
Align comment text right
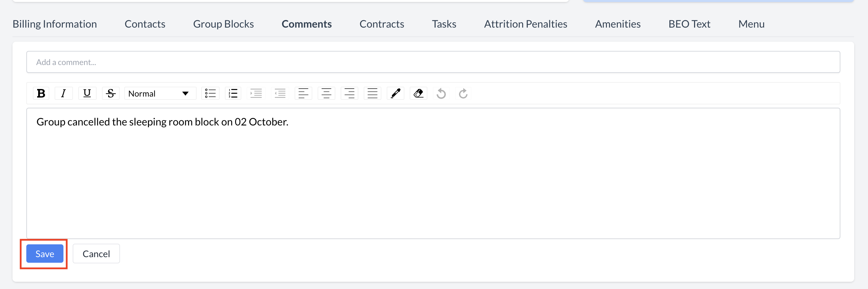(x=349, y=93)
